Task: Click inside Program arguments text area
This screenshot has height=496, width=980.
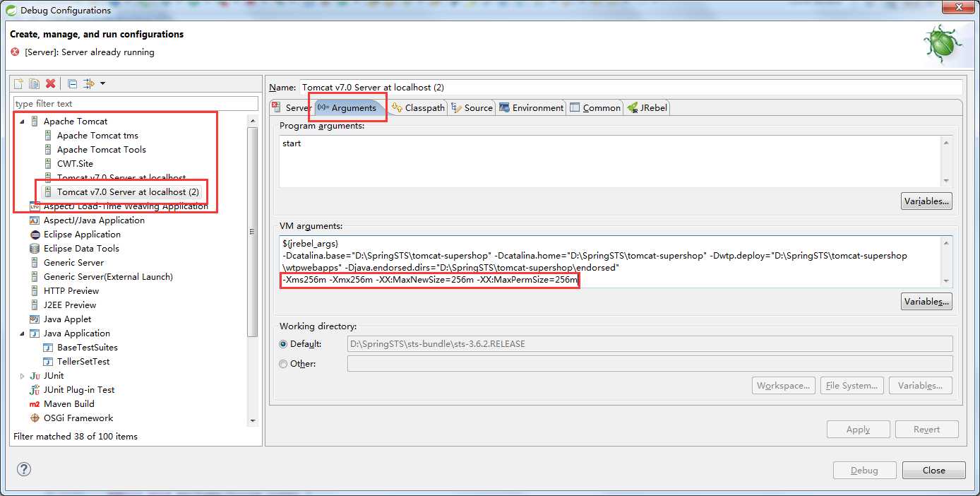Action: (611, 161)
